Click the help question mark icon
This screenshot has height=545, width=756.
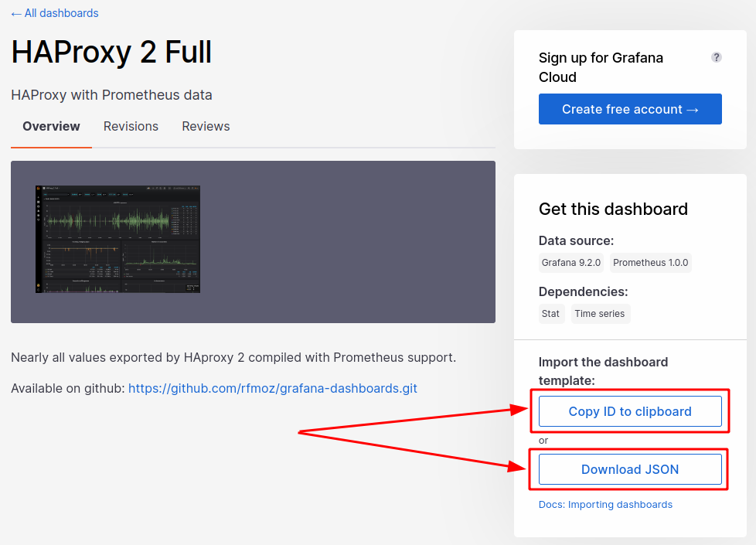coord(717,57)
